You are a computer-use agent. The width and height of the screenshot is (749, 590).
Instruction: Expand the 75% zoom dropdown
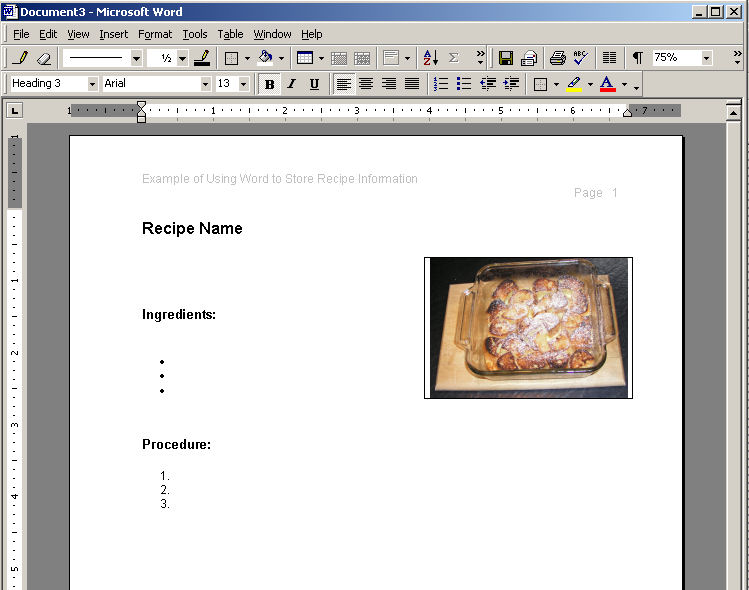coord(706,58)
